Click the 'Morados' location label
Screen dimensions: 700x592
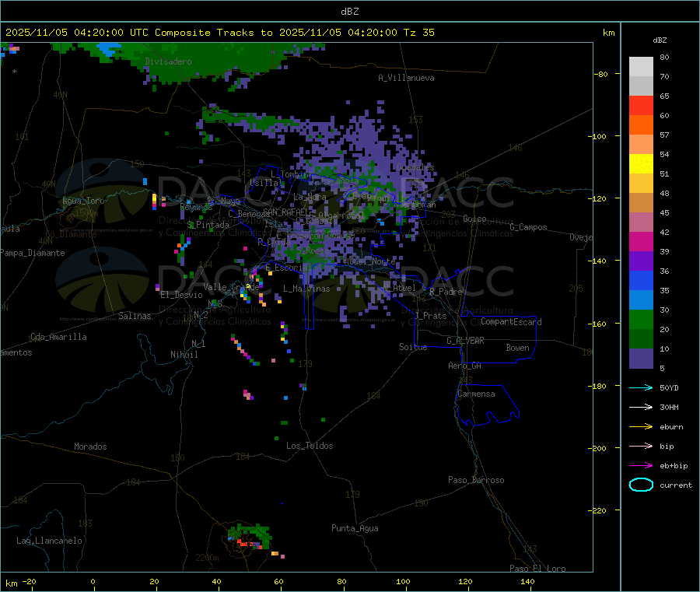tap(90, 447)
